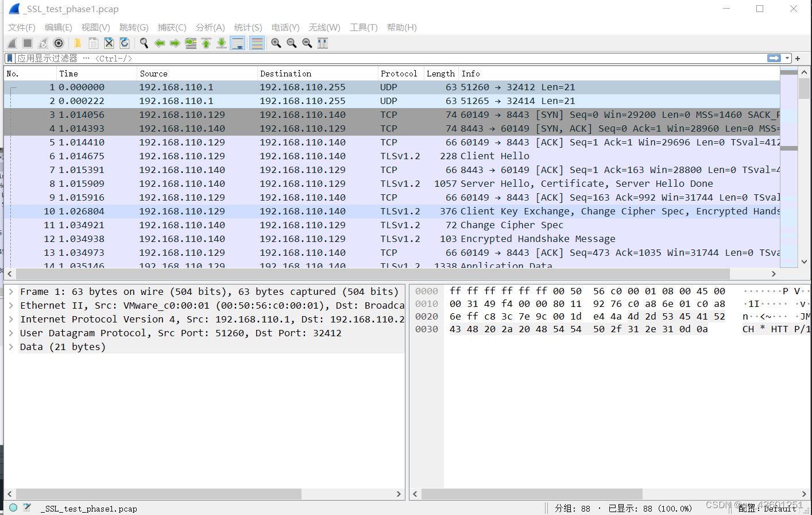
Task: Close the capture file using X icon
Action: coord(109,43)
